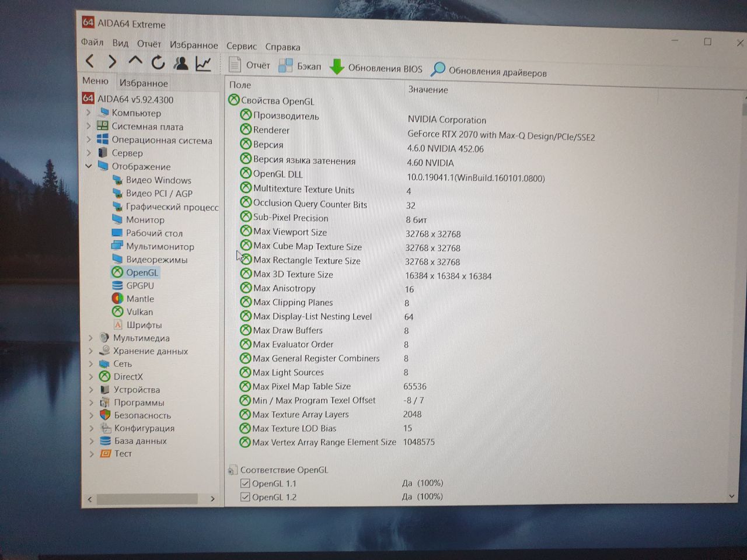The height and width of the screenshot is (560, 747).
Task: Click the Значение column header
Action: click(x=428, y=89)
